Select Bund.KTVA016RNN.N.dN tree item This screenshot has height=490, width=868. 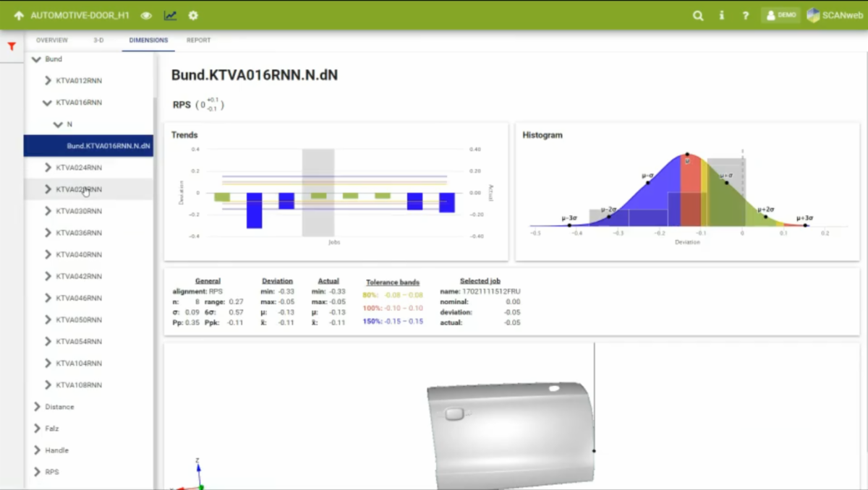point(88,146)
